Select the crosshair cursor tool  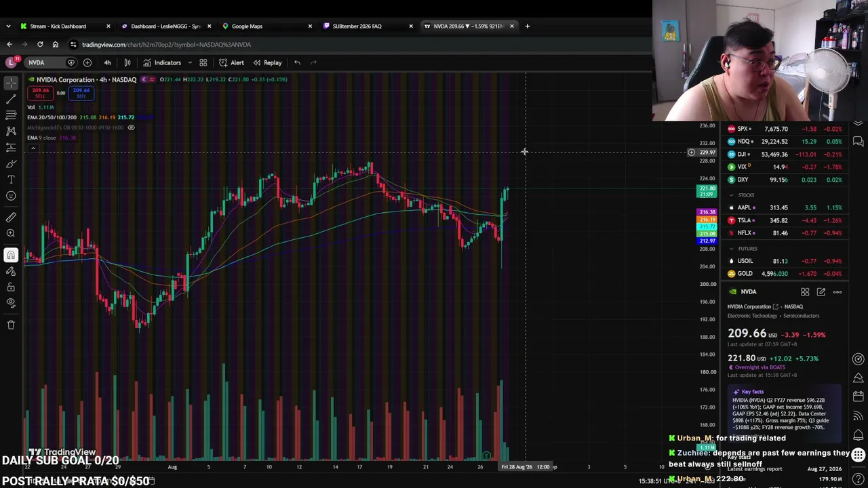click(x=11, y=83)
